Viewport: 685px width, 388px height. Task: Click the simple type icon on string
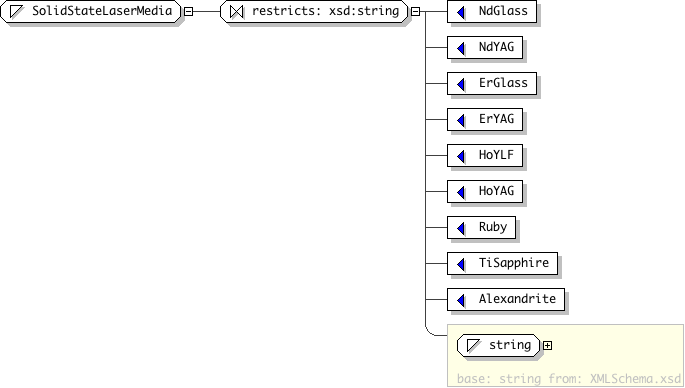[473, 346]
